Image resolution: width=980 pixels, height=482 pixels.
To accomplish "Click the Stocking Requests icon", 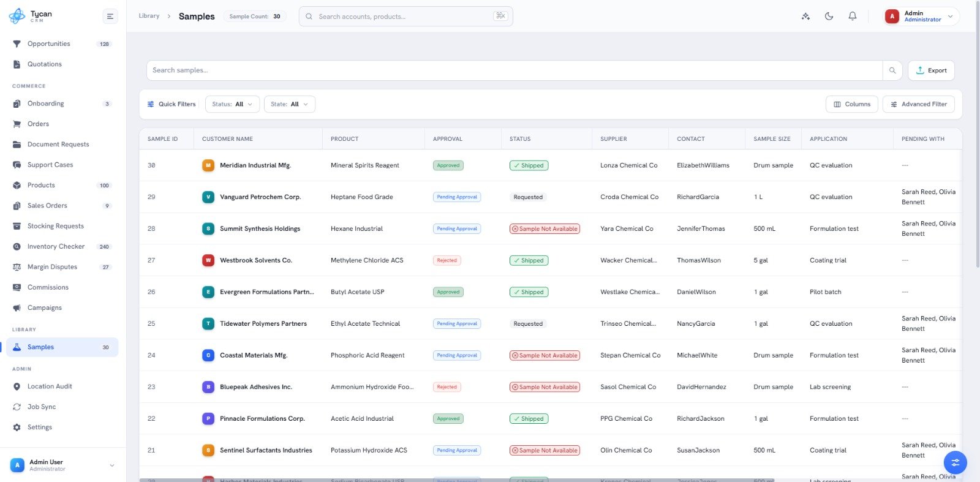I will (17, 226).
